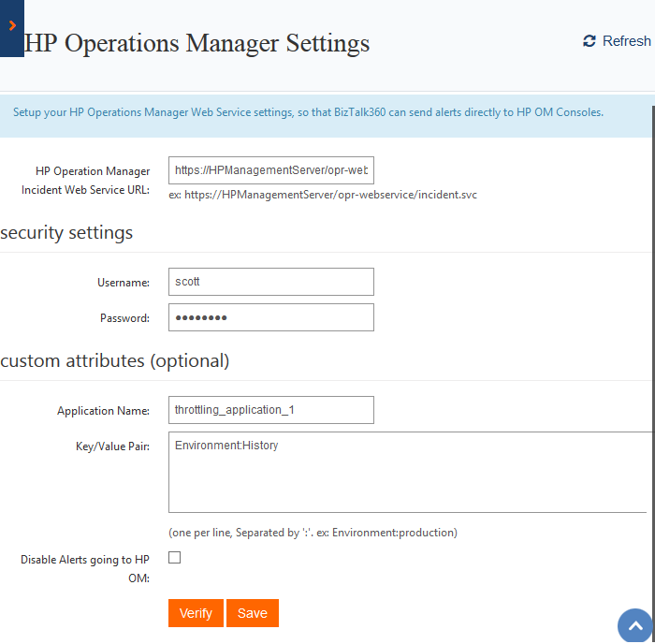Click the example URL hint text

pyautogui.click(x=323, y=195)
